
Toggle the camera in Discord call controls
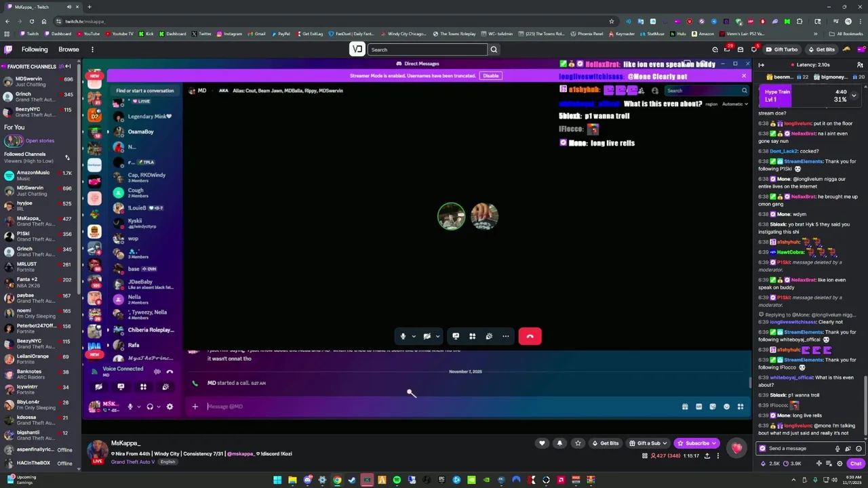(x=427, y=336)
